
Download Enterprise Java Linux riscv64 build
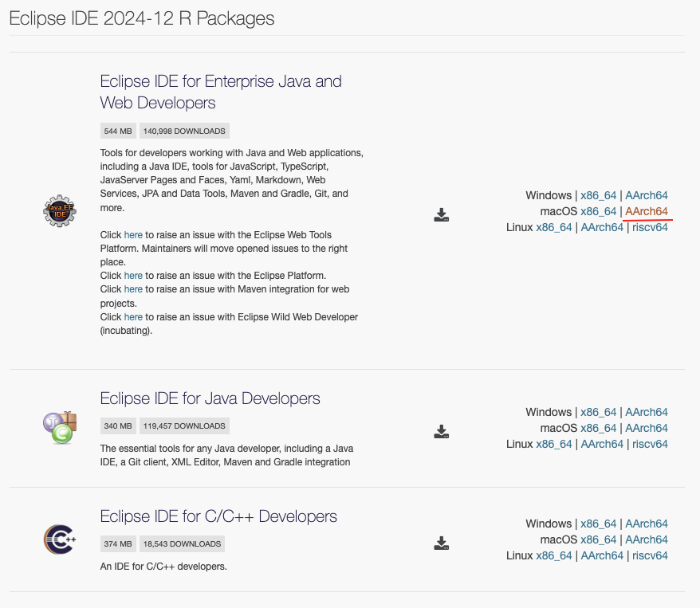(650, 227)
